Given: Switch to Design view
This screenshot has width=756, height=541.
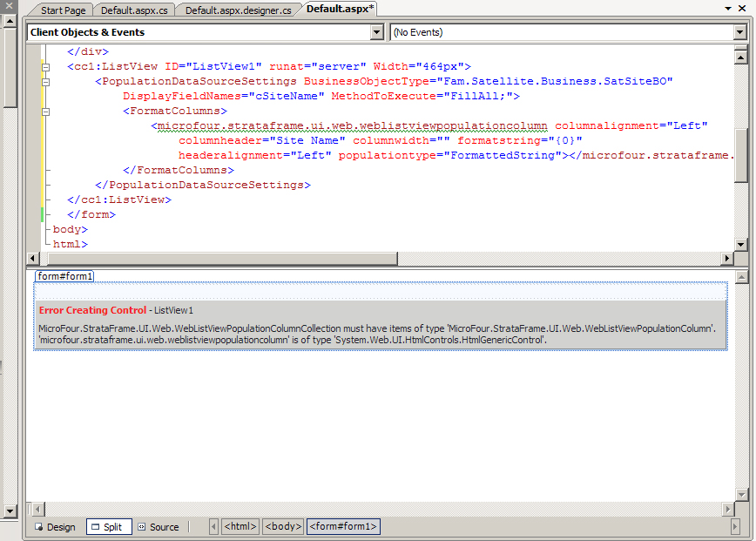Looking at the screenshot, I should 55,527.
